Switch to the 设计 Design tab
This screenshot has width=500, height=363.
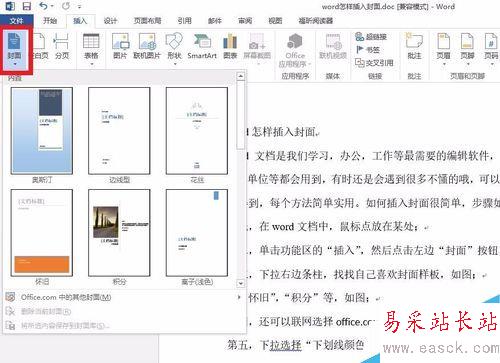pos(110,21)
